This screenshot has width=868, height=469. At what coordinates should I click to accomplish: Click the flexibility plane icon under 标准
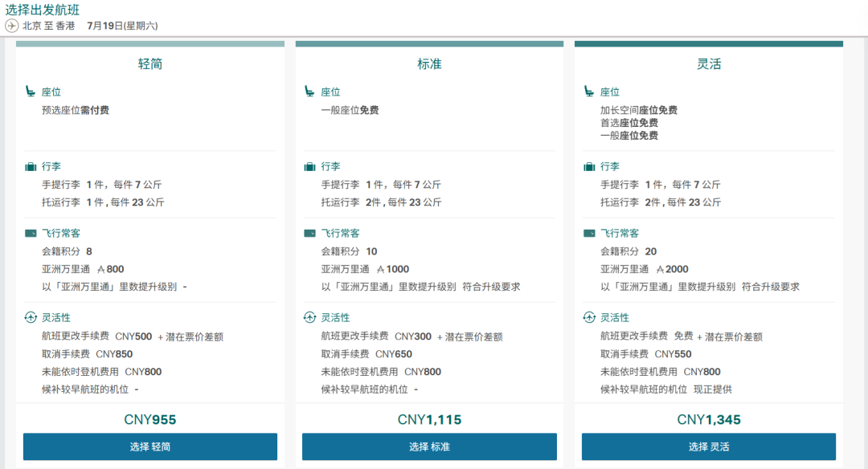coord(310,317)
